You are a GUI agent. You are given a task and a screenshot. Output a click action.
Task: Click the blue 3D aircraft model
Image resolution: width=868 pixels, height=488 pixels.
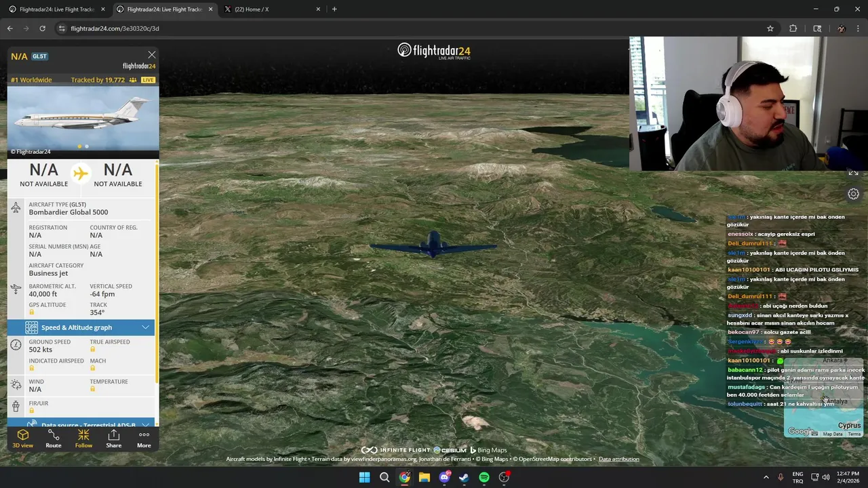tap(433, 245)
